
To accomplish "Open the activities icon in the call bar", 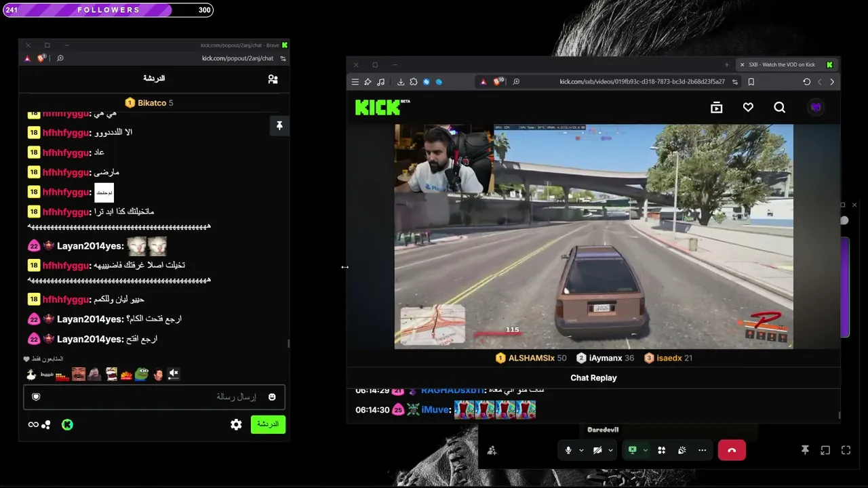I will [661, 450].
